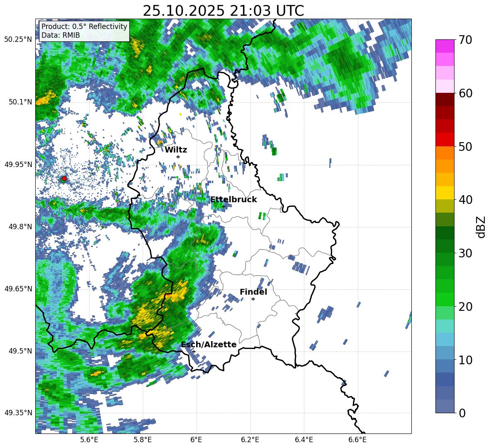Viewport: 491px width, 448px height.
Task: Click the 50.1°N latitude label
Action: (x=20, y=102)
